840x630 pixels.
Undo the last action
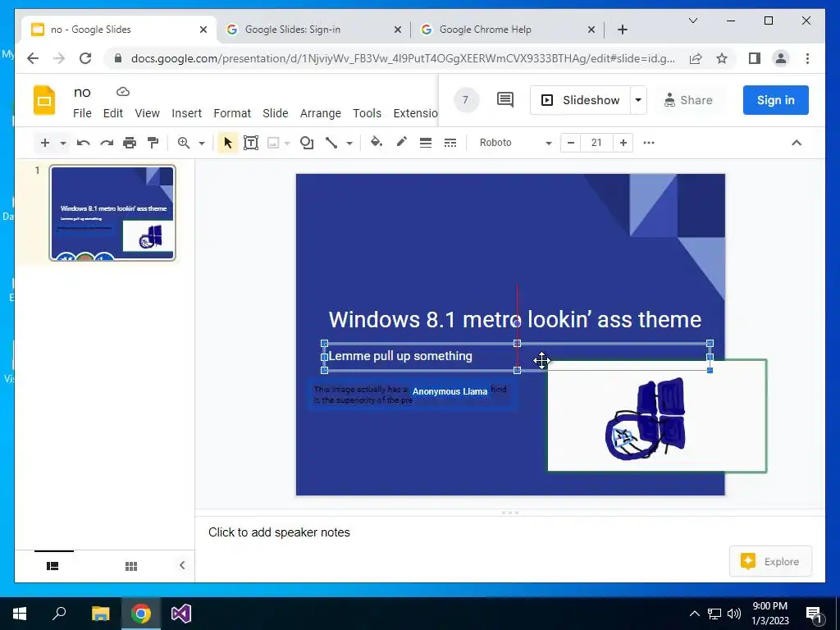coord(83,143)
